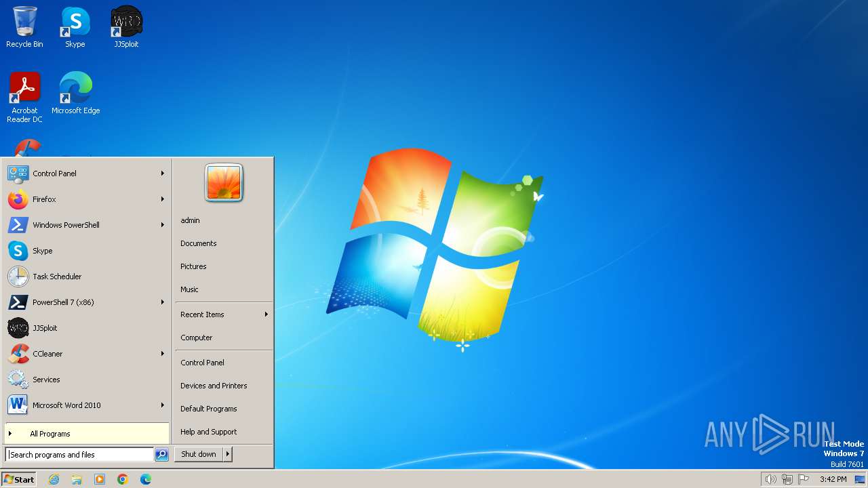Expand Control Panel submenu arrow
The image size is (868, 488).
click(x=163, y=174)
